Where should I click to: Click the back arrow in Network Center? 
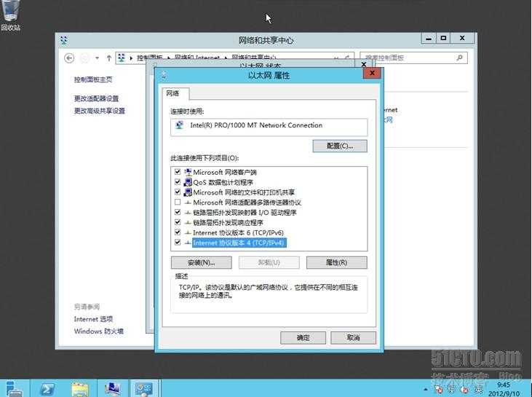pos(69,58)
